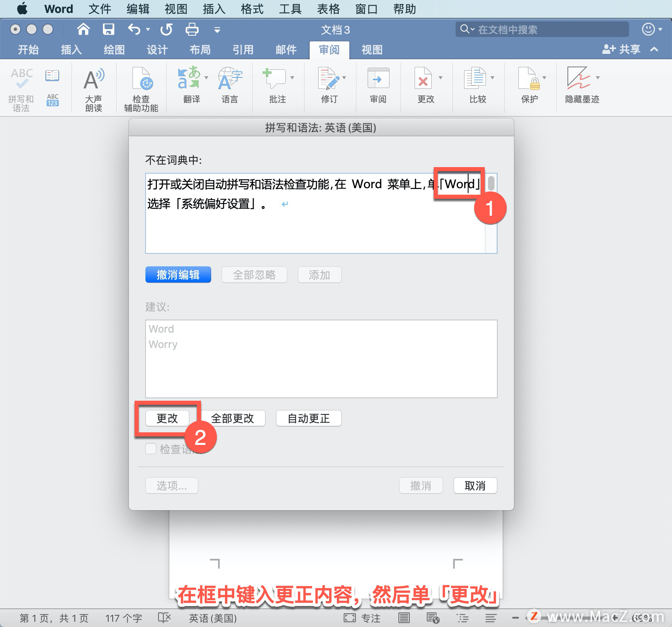Switch to the Draw (绘图) tab
The image size is (672, 627).
point(114,50)
